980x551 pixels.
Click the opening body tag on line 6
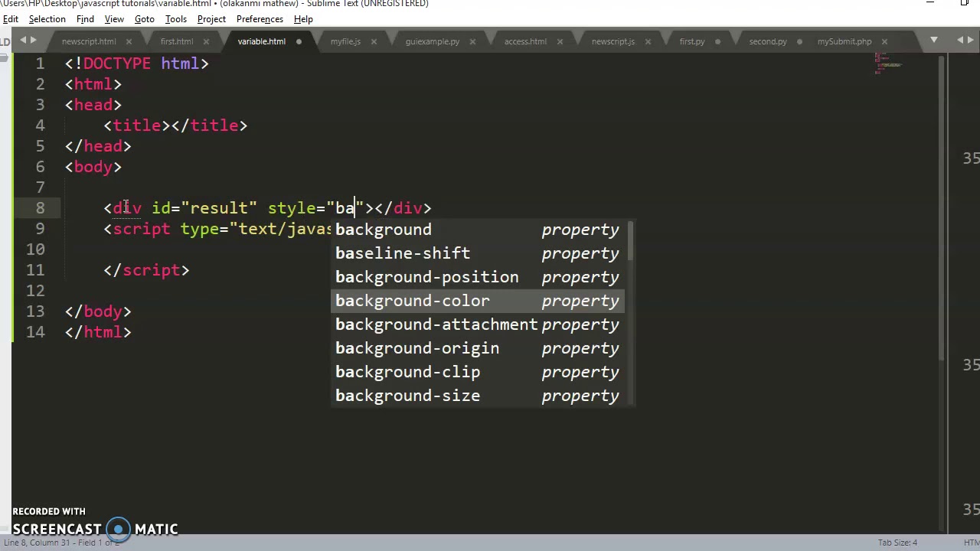point(93,167)
